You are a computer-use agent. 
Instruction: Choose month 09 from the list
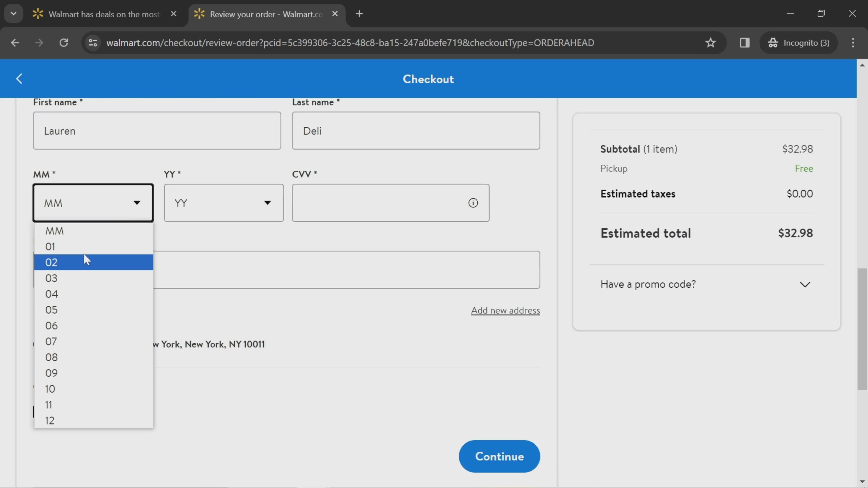click(94, 373)
